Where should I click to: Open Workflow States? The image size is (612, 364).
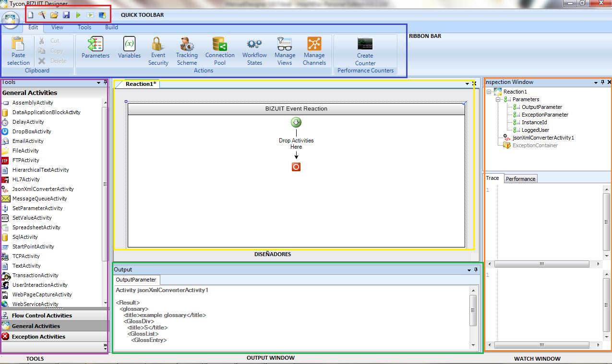point(254,51)
